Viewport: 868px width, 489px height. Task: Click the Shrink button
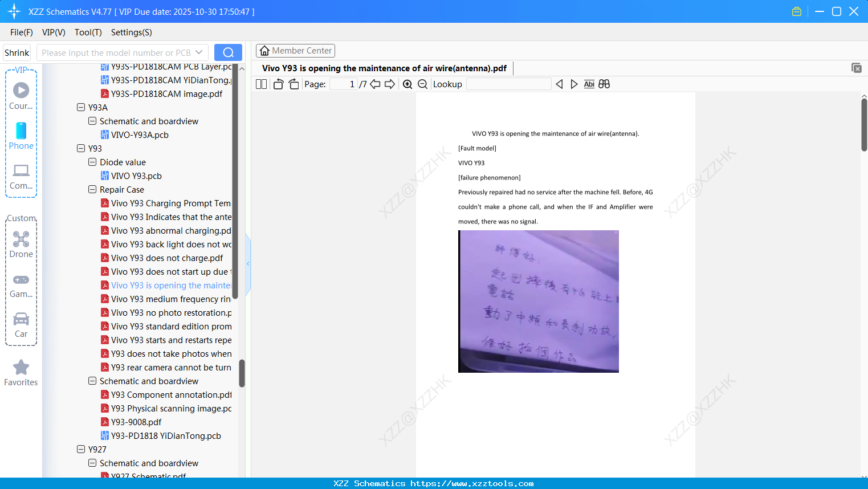(x=17, y=52)
